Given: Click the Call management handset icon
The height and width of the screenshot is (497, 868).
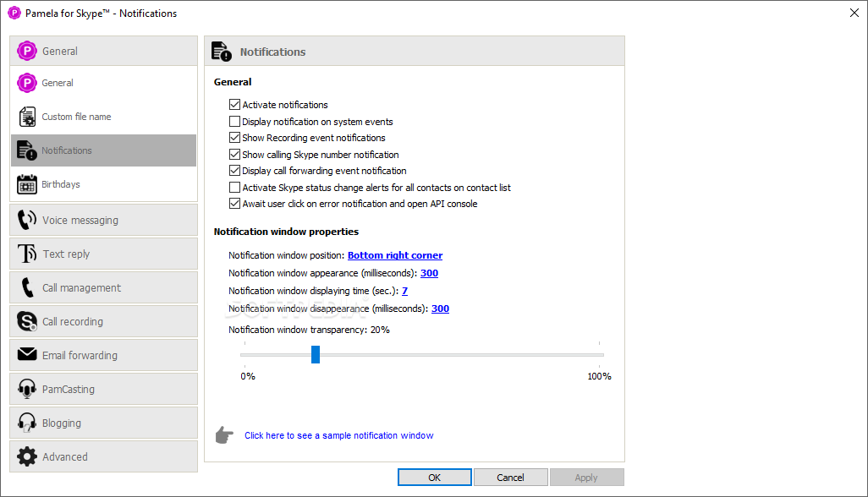Looking at the screenshot, I should click(26, 287).
